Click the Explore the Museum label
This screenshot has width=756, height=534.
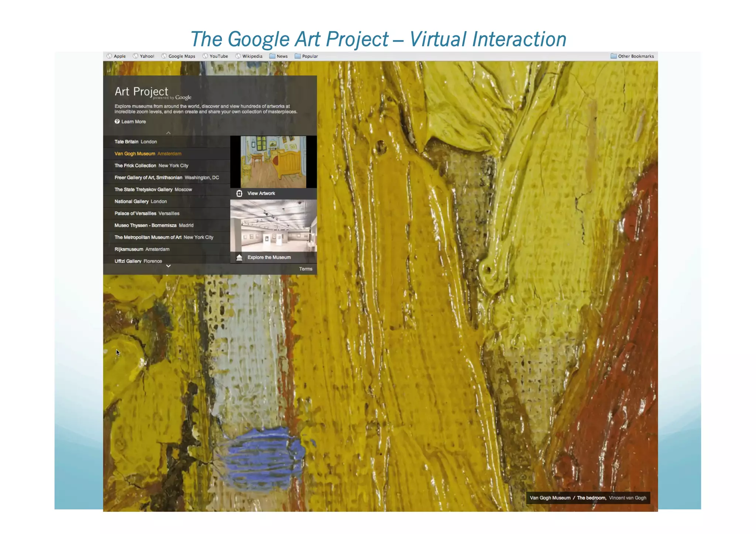pyautogui.click(x=269, y=257)
